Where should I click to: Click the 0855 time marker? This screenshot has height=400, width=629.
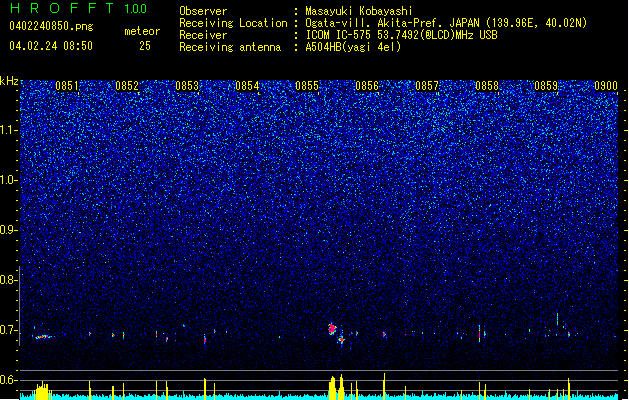(307, 86)
